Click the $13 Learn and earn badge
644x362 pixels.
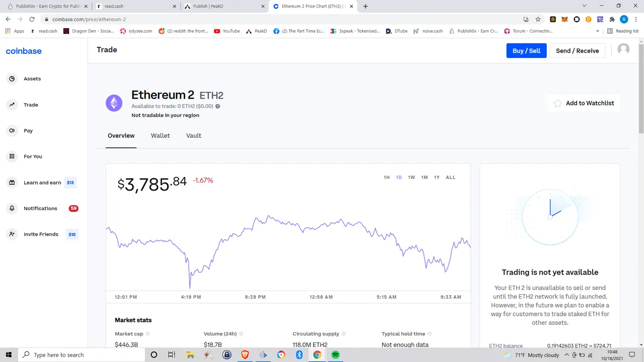(x=70, y=183)
